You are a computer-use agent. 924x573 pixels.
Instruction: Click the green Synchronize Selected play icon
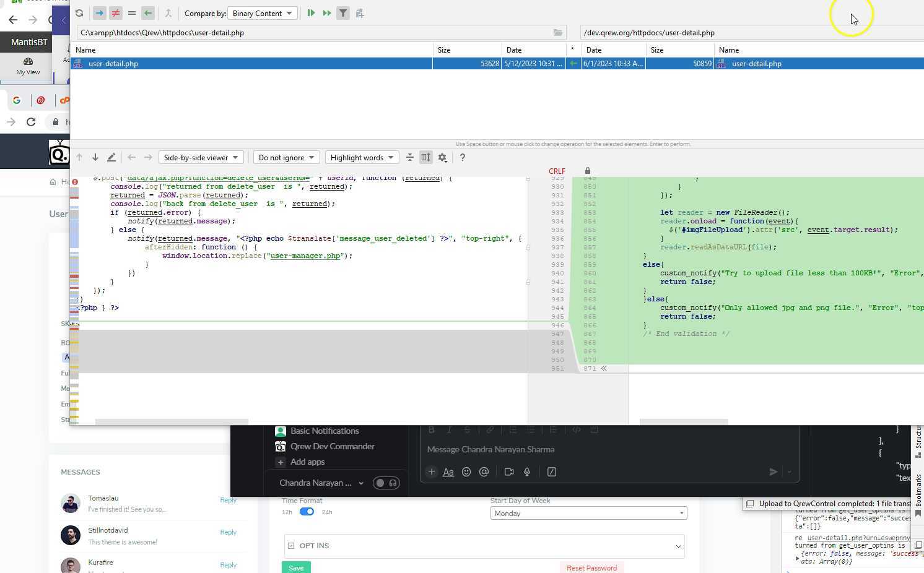[x=311, y=13]
